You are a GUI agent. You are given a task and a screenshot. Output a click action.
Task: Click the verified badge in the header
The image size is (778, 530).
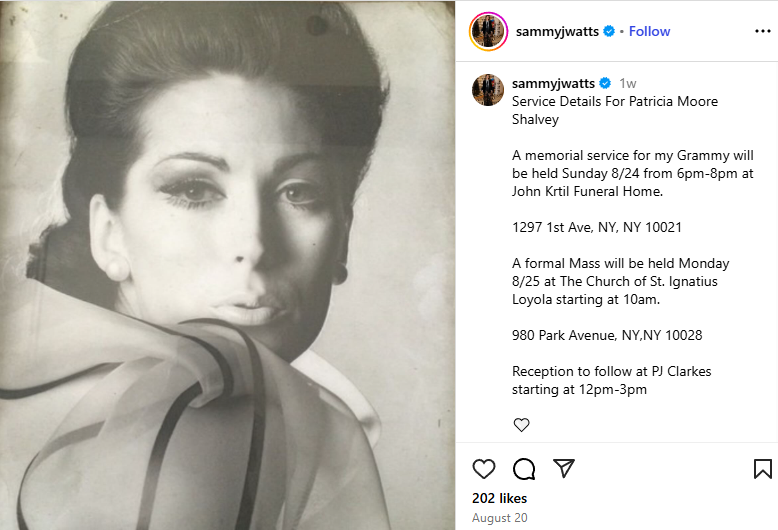point(609,31)
